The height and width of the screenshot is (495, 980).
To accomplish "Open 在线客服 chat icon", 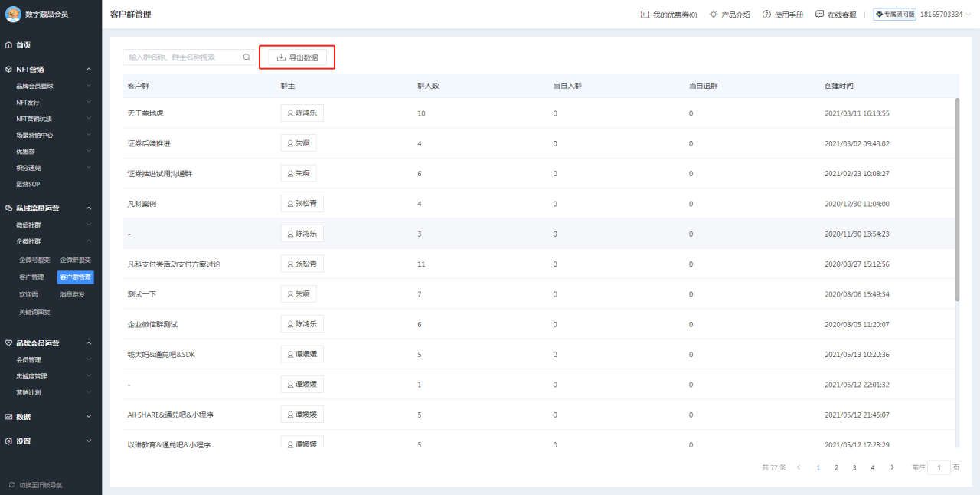I will 820,15.
